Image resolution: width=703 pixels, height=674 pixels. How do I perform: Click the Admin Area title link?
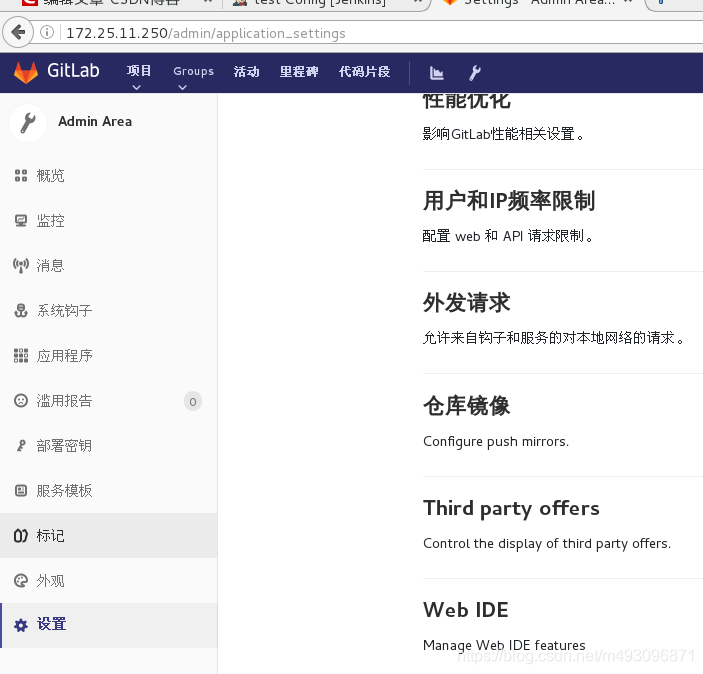[95, 122]
